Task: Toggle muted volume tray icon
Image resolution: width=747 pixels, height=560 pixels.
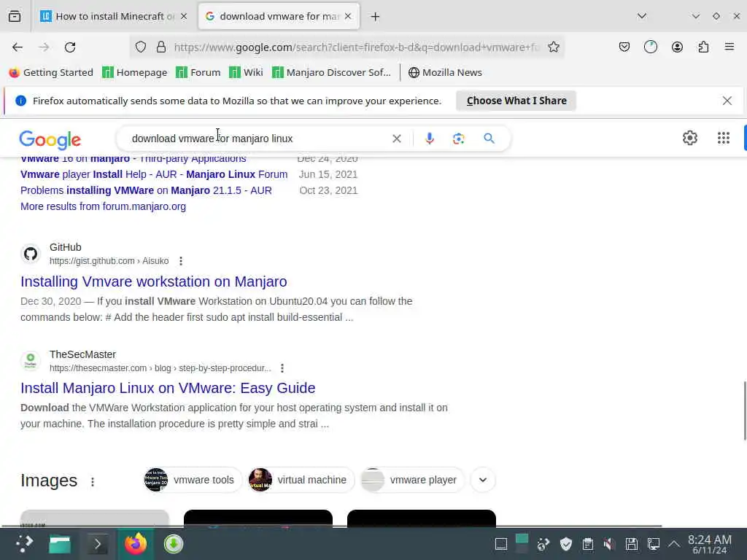Action: pyautogui.click(x=609, y=544)
